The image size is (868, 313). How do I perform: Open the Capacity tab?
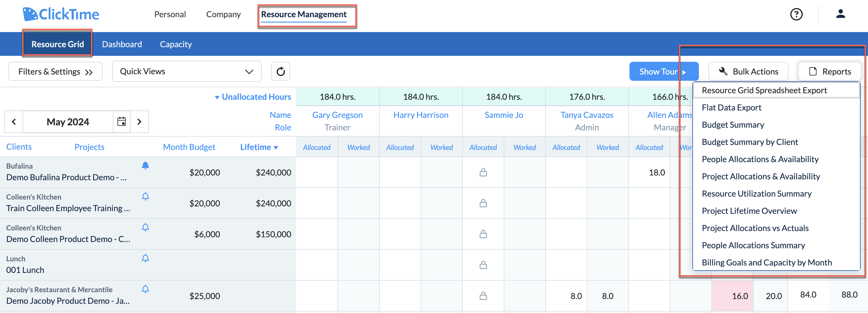176,44
